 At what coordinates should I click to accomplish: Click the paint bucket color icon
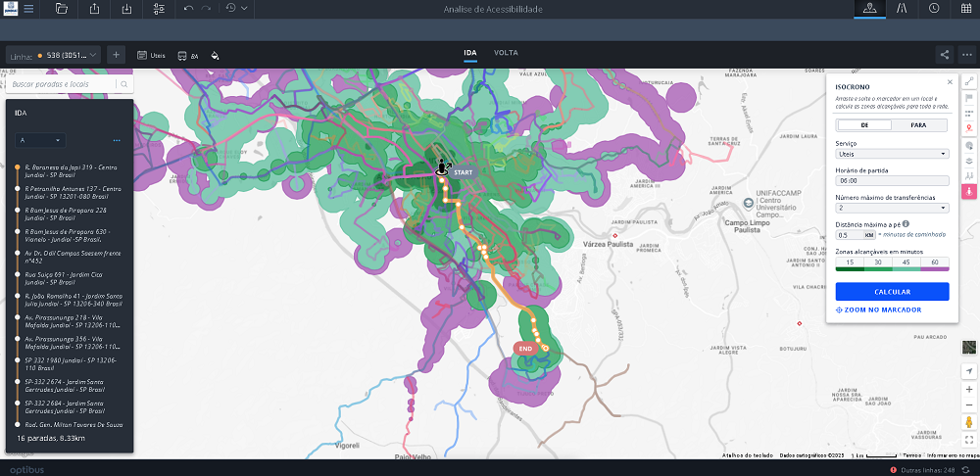pyautogui.click(x=215, y=55)
